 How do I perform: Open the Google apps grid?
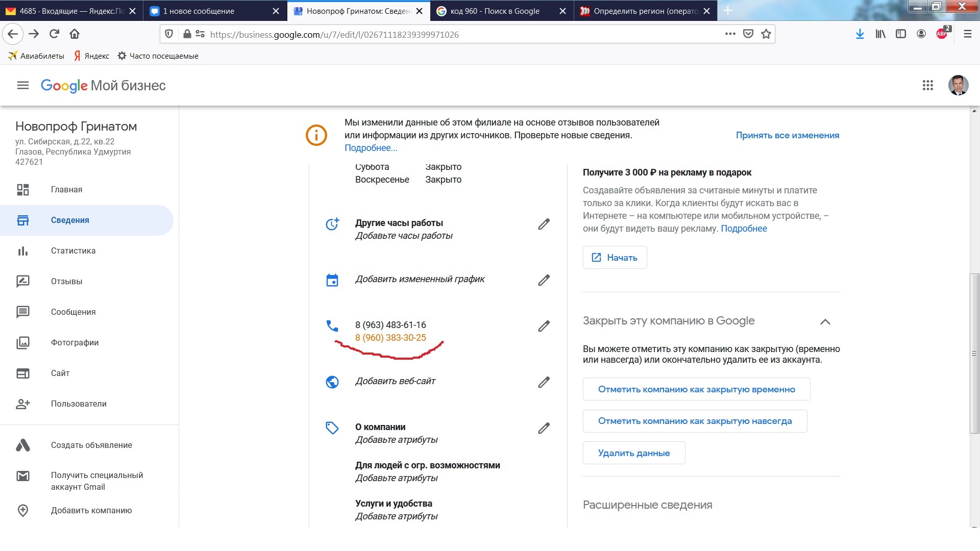point(927,85)
